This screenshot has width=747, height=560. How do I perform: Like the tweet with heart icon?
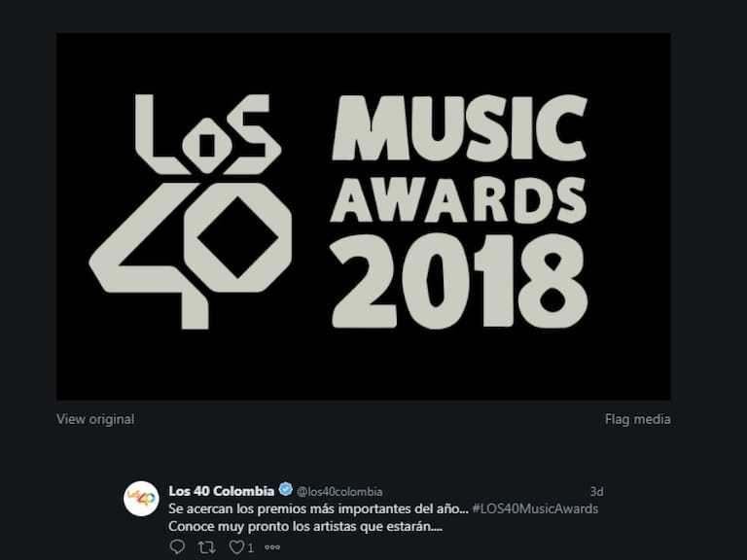point(235,547)
